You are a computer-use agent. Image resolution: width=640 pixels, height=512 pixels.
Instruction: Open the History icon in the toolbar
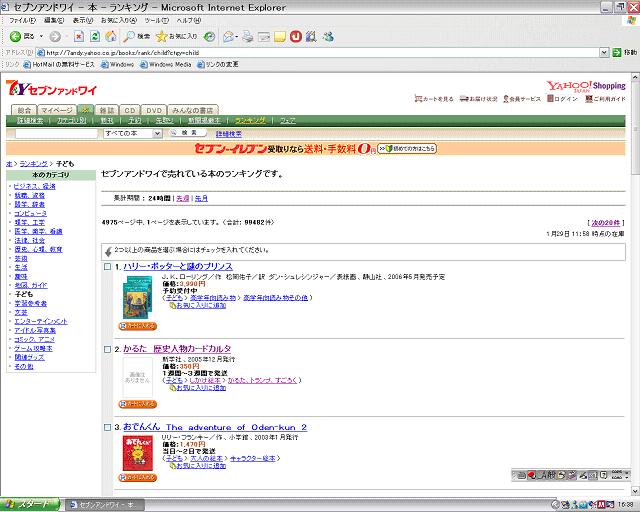[x=209, y=37]
